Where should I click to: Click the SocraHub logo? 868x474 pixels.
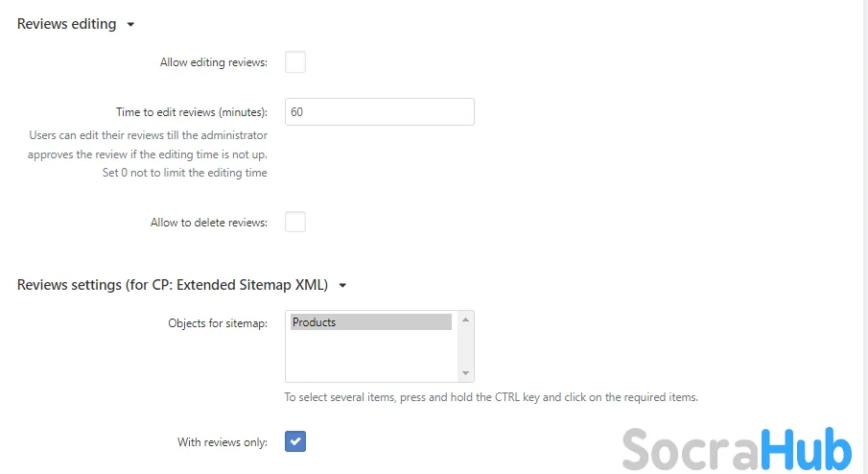coord(738,449)
